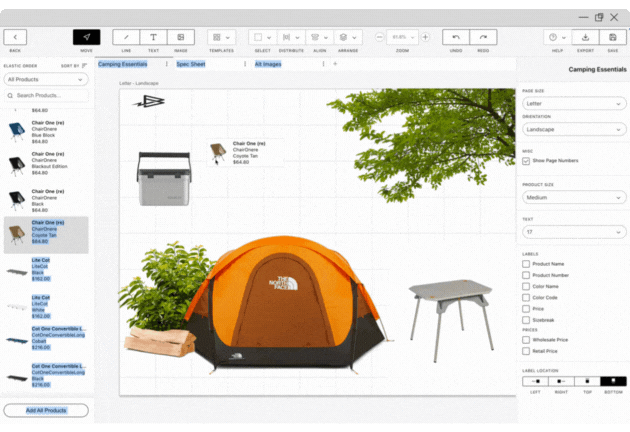Set label location to Right
The height and width of the screenshot is (432, 630).
(x=561, y=381)
